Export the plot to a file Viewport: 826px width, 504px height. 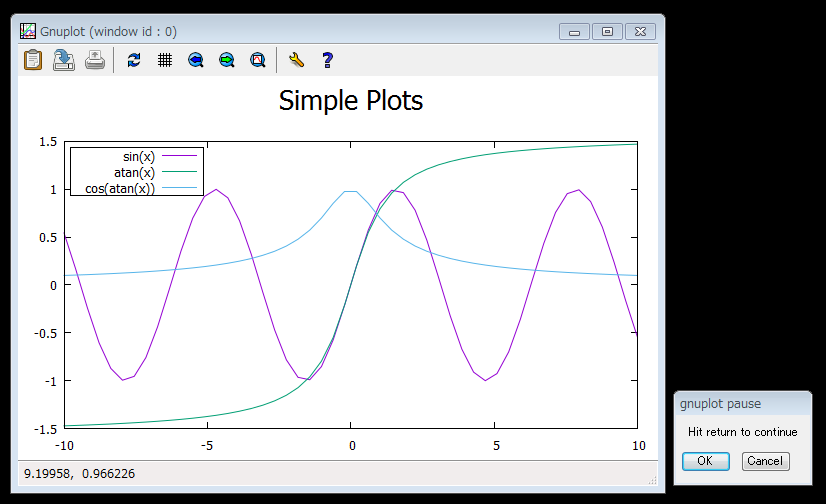pyautogui.click(x=63, y=60)
